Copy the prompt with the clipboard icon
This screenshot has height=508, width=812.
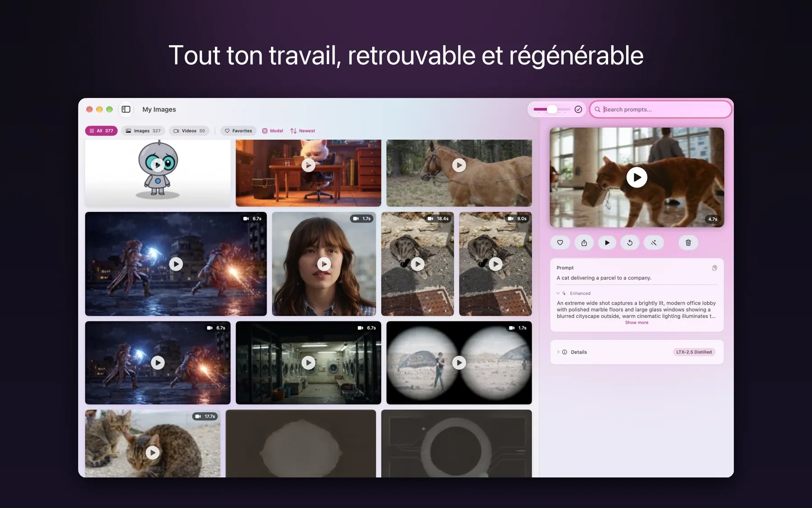coord(715,268)
